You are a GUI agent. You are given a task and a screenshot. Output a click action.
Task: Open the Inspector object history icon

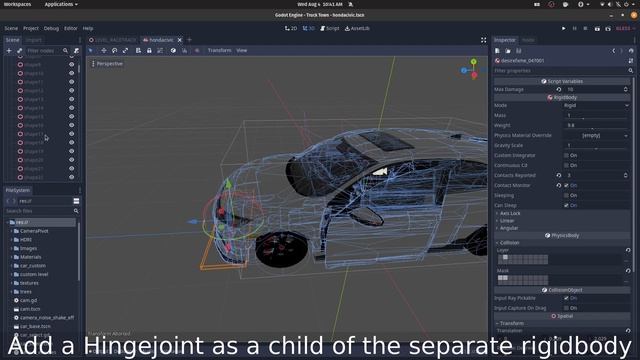631,51
